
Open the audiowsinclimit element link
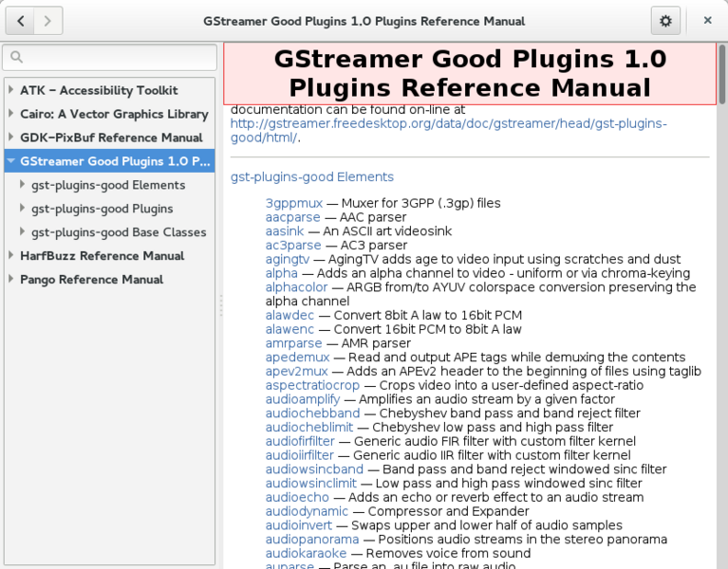pyautogui.click(x=310, y=484)
